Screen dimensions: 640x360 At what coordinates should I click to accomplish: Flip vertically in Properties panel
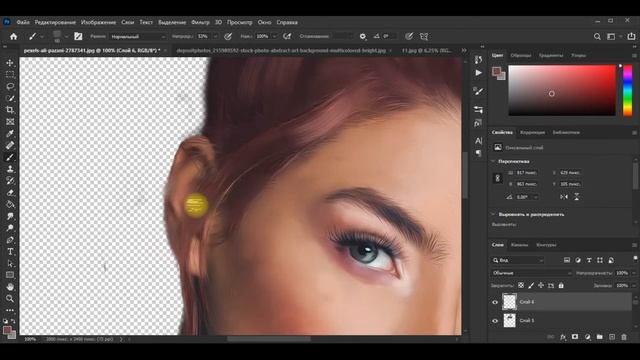tap(576, 197)
